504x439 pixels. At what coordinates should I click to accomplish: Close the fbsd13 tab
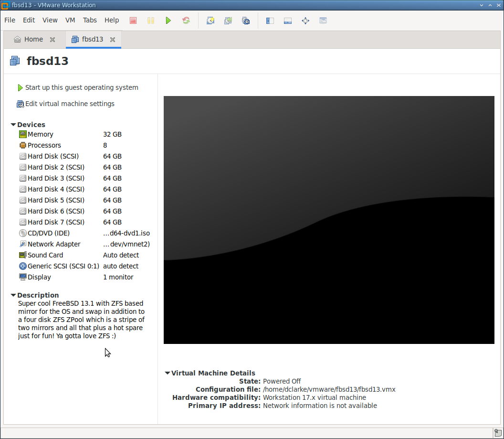[x=113, y=40]
